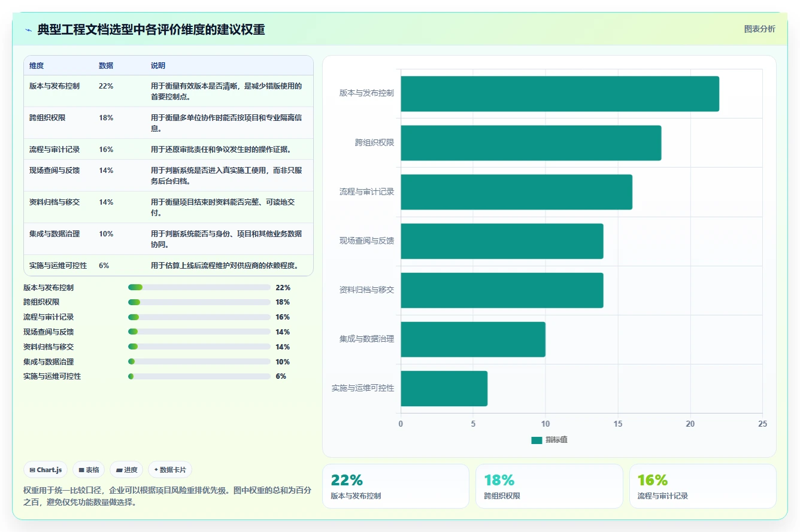Click the 资料归档与移交 progress bar
This screenshot has height=532, width=800.
[x=199, y=346]
